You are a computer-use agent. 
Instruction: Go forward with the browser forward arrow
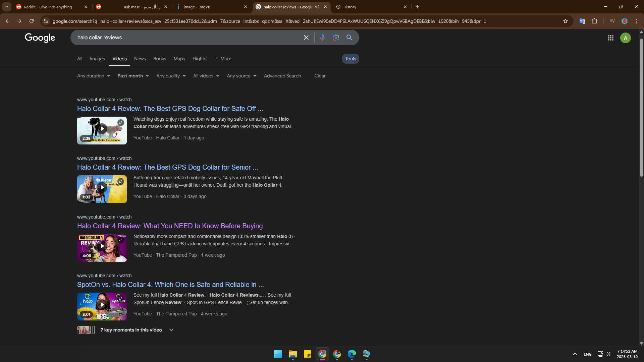pos(19,21)
